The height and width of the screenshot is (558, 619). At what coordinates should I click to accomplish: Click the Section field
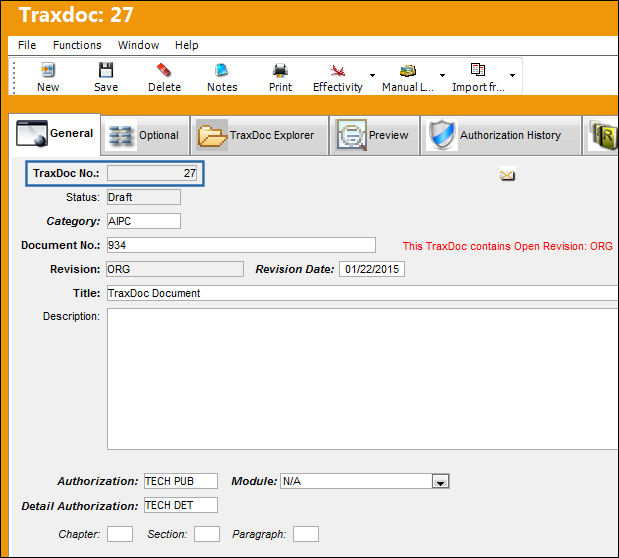(207, 534)
